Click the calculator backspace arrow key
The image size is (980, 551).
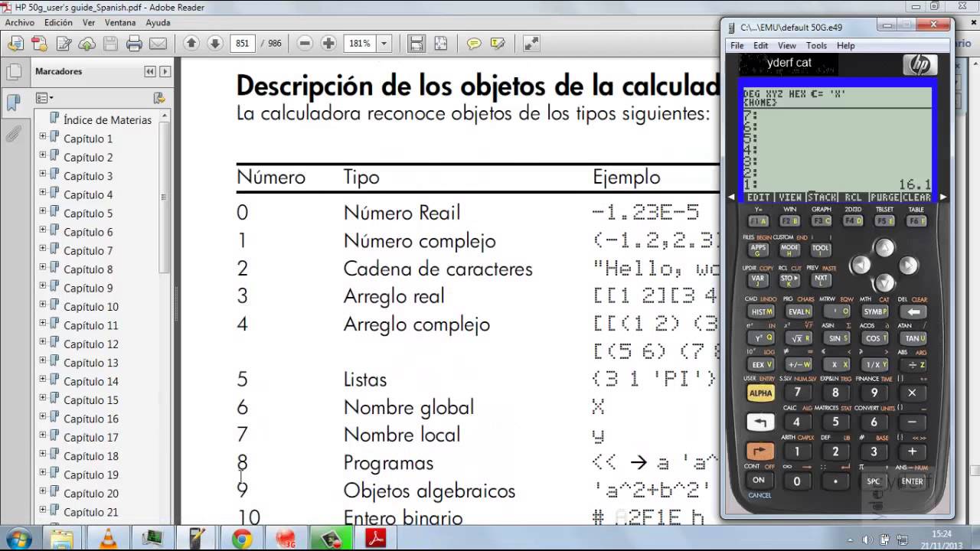click(913, 311)
